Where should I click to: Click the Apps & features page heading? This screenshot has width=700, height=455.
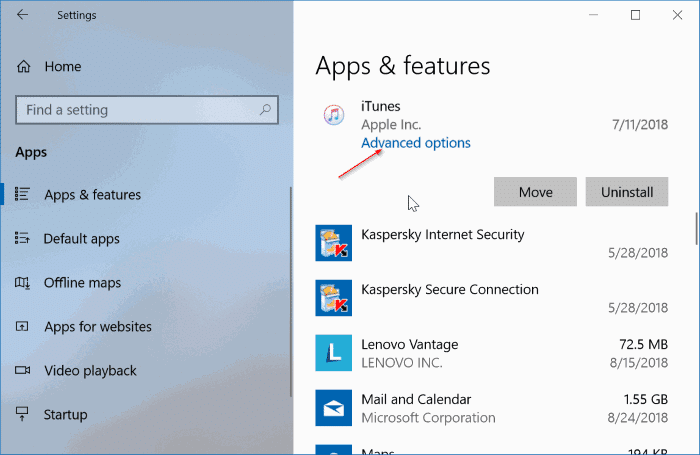click(x=403, y=66)
